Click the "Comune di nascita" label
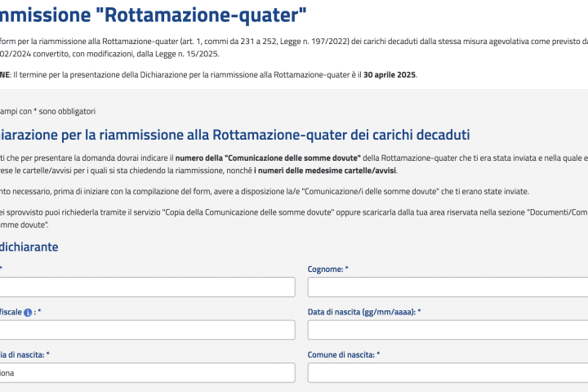This screenshot has height=392, width=588. coord(344,355)
